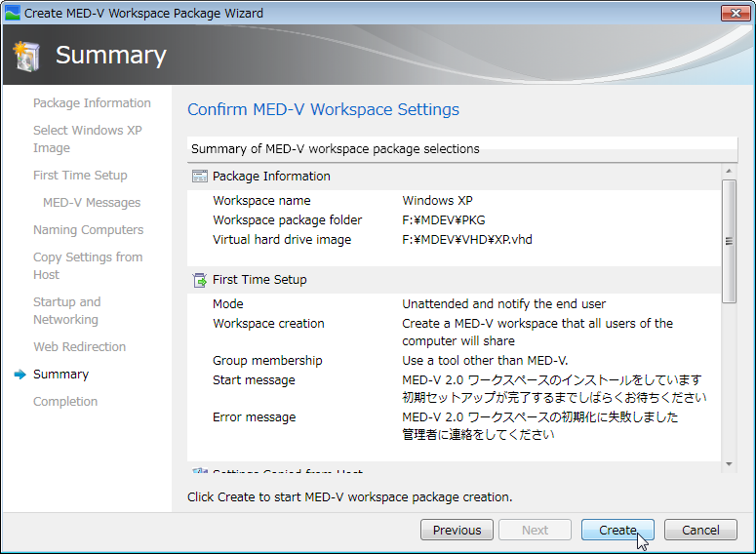The height and width of the screenshot is (554, 756).
Task: Open the Naming Computers step
Action: click(x=88, y=229)
